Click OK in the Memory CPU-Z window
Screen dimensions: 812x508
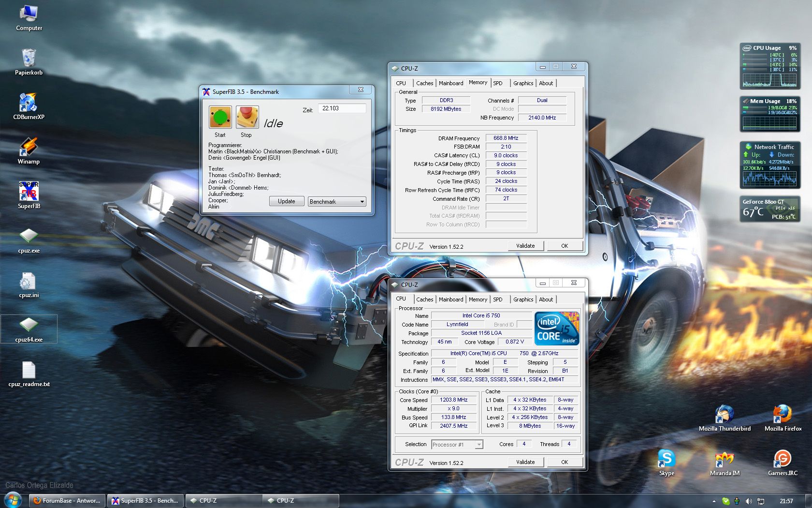[x=565, y=246]
